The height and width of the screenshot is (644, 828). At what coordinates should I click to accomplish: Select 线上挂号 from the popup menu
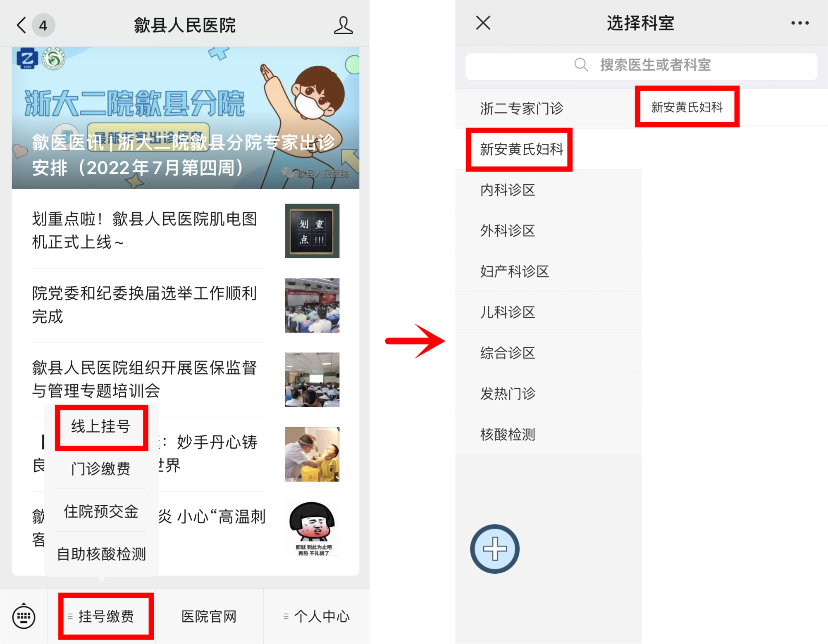click(x=101, y=427)
